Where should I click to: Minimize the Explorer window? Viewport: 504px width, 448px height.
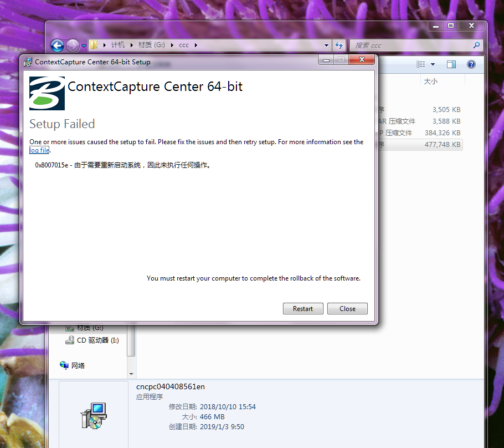[x=436, y=26]
